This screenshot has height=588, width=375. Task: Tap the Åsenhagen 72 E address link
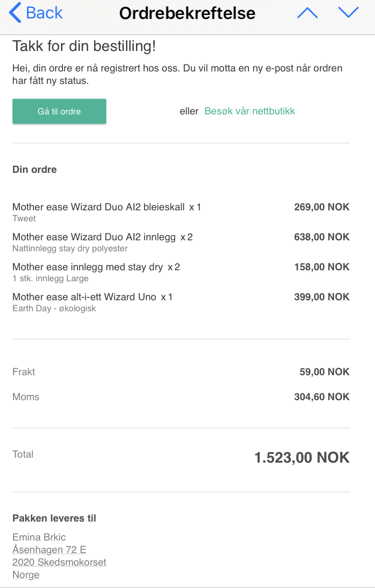49,550
